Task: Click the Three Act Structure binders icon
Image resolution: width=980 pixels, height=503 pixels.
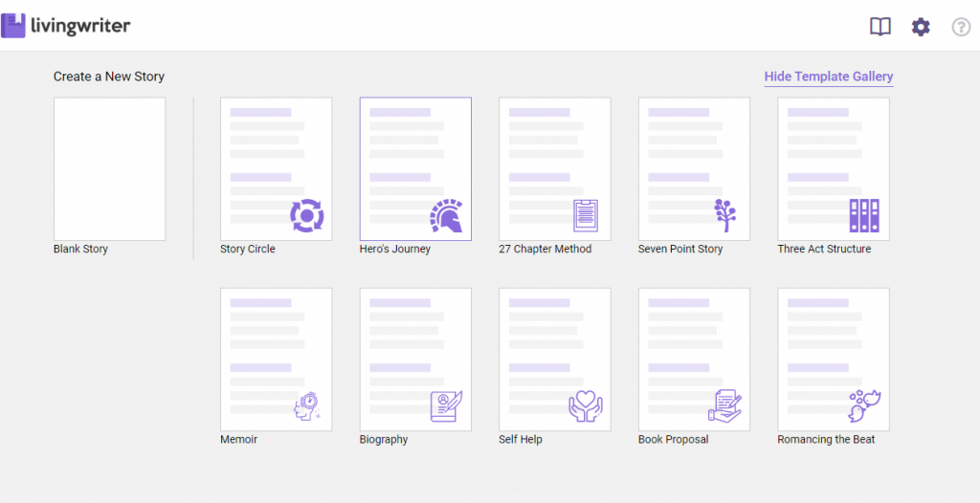Action: click(x=864, y=215)
